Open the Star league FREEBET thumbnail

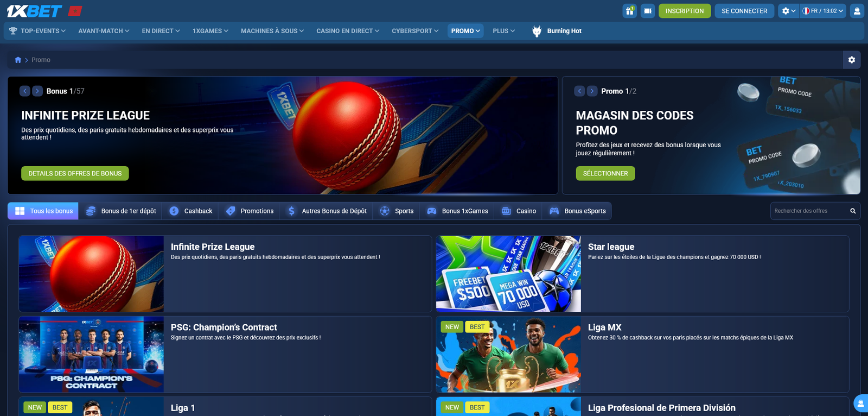[x=508, y=274]
